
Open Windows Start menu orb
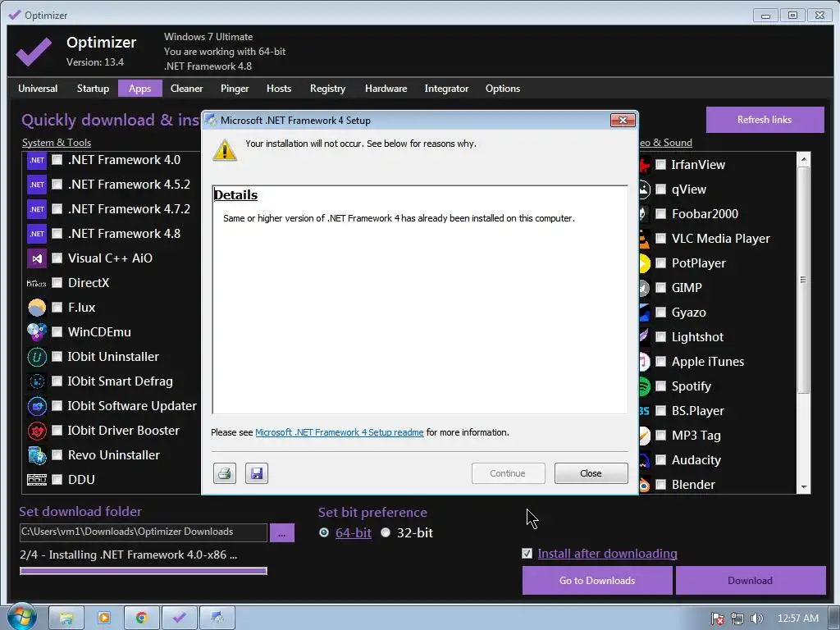coord(21,617)
